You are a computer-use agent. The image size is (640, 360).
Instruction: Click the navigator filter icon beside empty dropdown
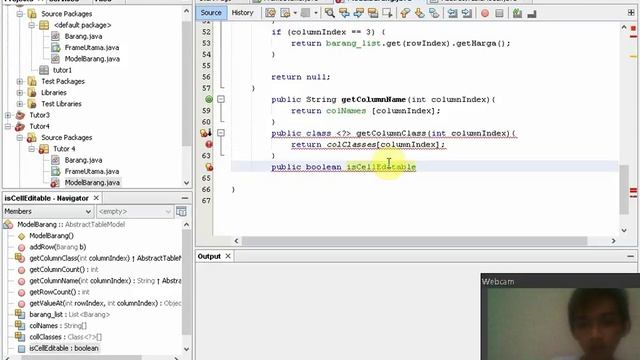pyautogui.click(x=181, y=211)
